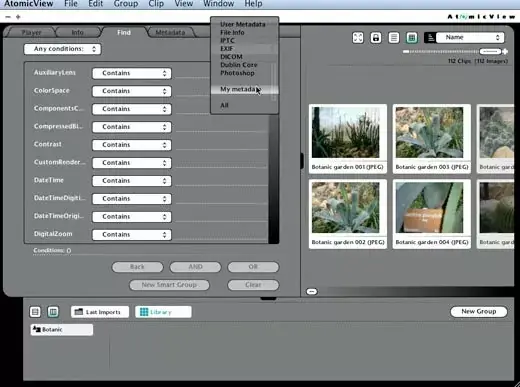The height and width of the screenshot is (387, 520).
Task: Select Botanic garden 003 thumbnail
Action: click(x=432, y=139)
